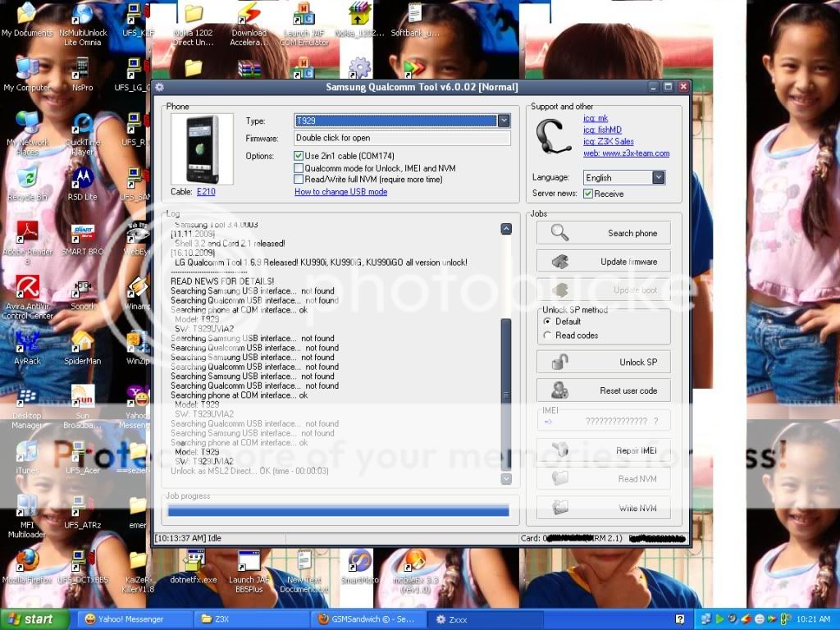
Task: Click the Write NVM button
Action: (604, 507)
